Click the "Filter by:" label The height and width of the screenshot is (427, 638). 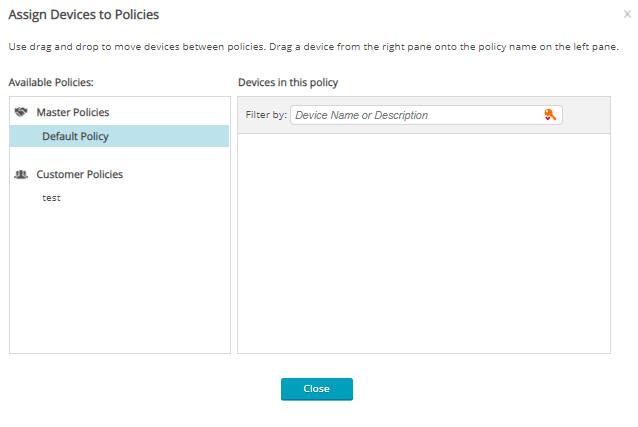266,115
